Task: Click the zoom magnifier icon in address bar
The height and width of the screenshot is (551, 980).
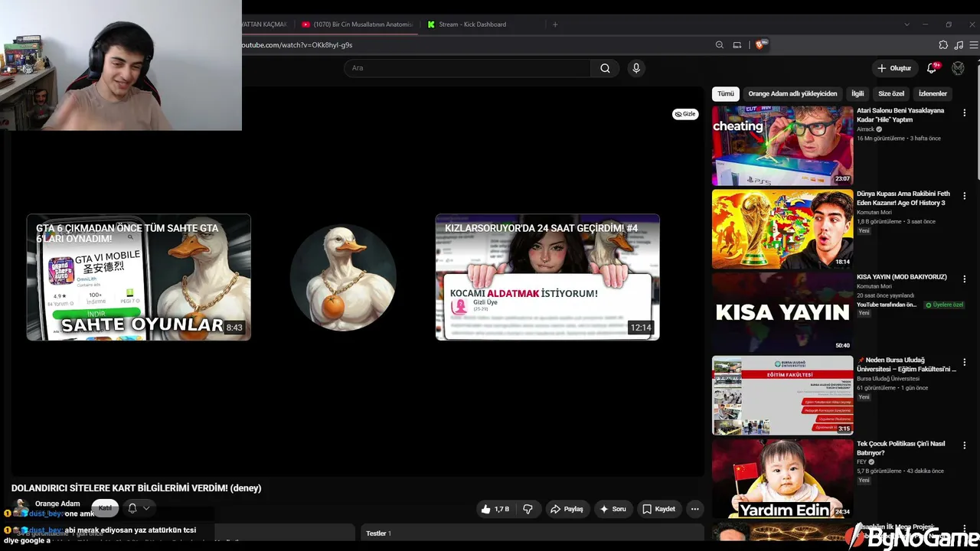Action: click(x=720, y=45)
